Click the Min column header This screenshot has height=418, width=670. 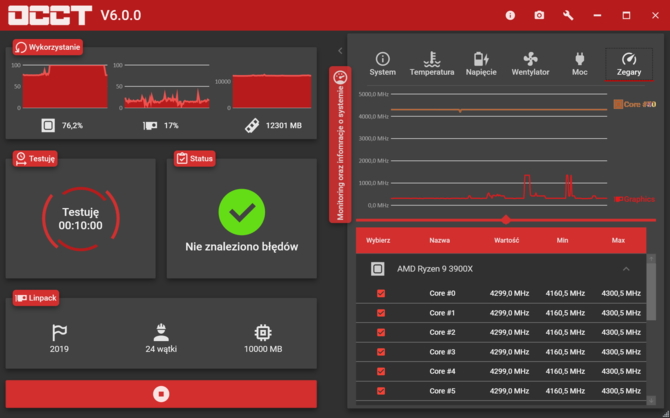(x=562, y=240)
